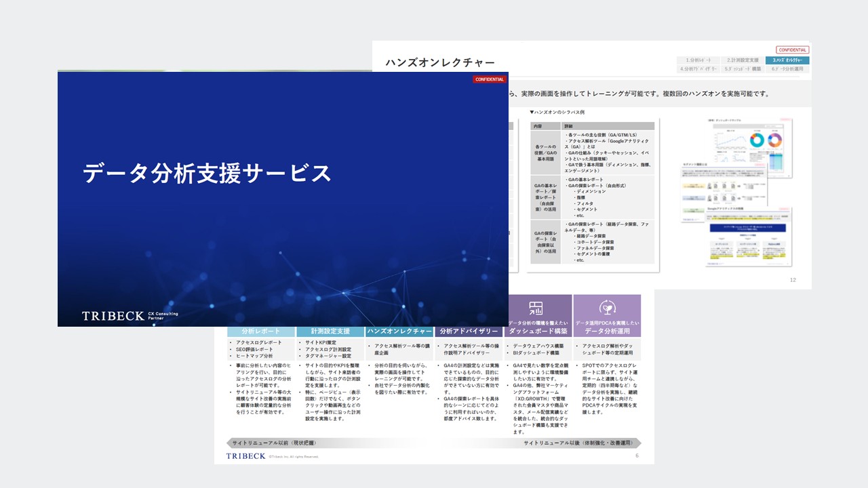The width and height of the screenshot is (868, 488).
Task: Click the データ分析運用 purple header
Action: 607,331
